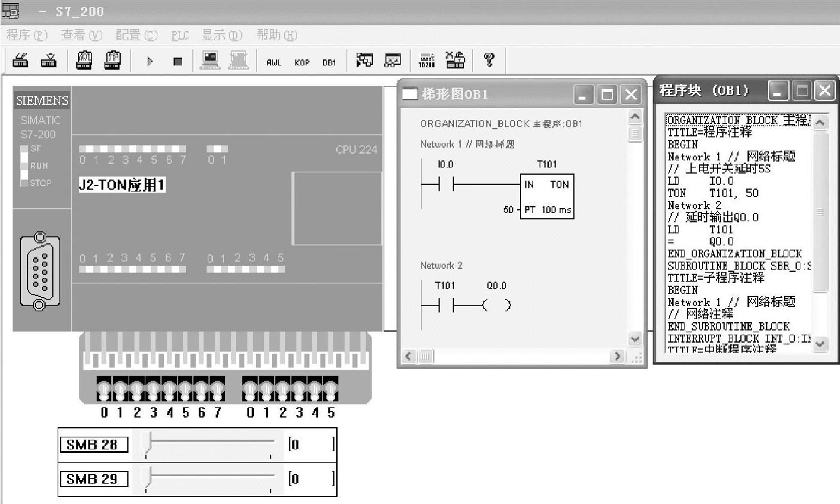Toggle input switch 0 in the eight-switch group
The width and height of the screenshot is (840, 504).
[x=104, y=389]
